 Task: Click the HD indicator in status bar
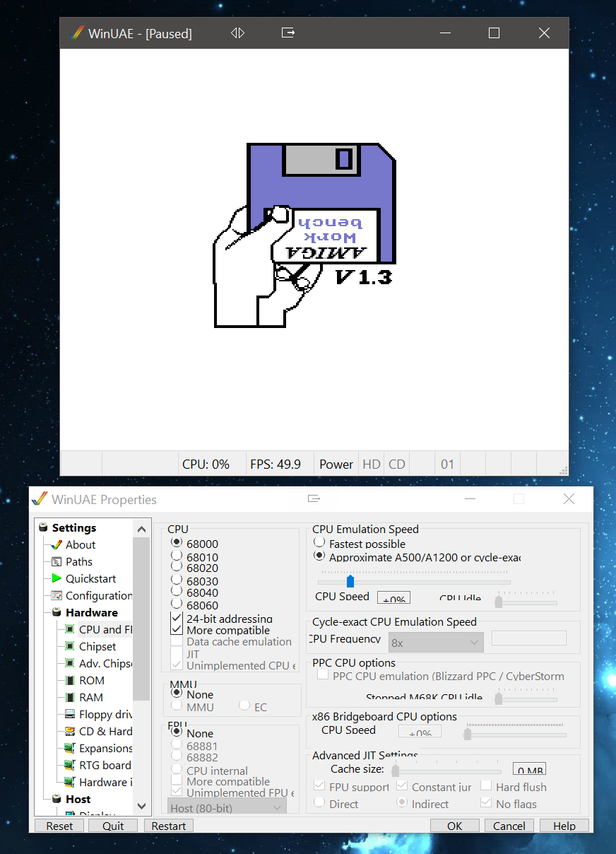(x=372, y=464)
